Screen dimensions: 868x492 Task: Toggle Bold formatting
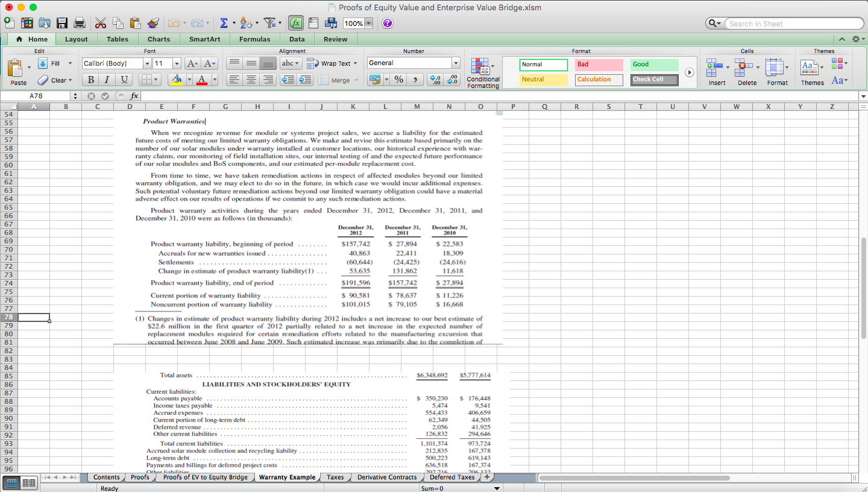90,80
